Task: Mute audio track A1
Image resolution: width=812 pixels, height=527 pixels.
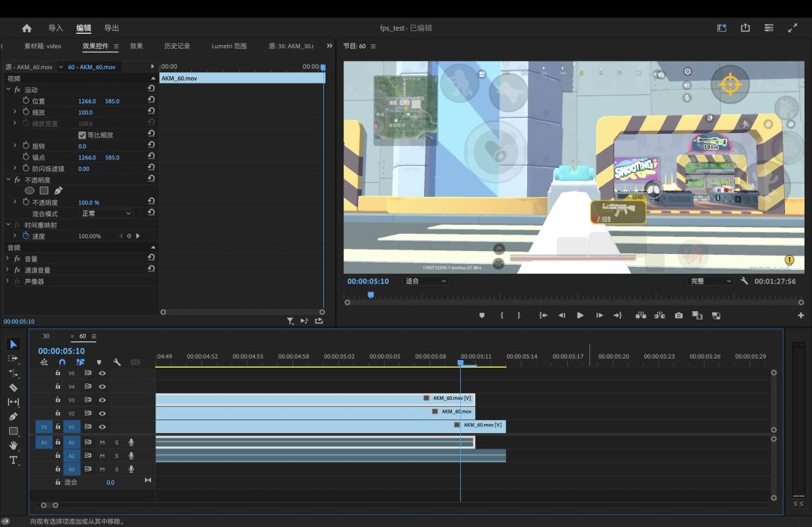Action: (102, 442)
